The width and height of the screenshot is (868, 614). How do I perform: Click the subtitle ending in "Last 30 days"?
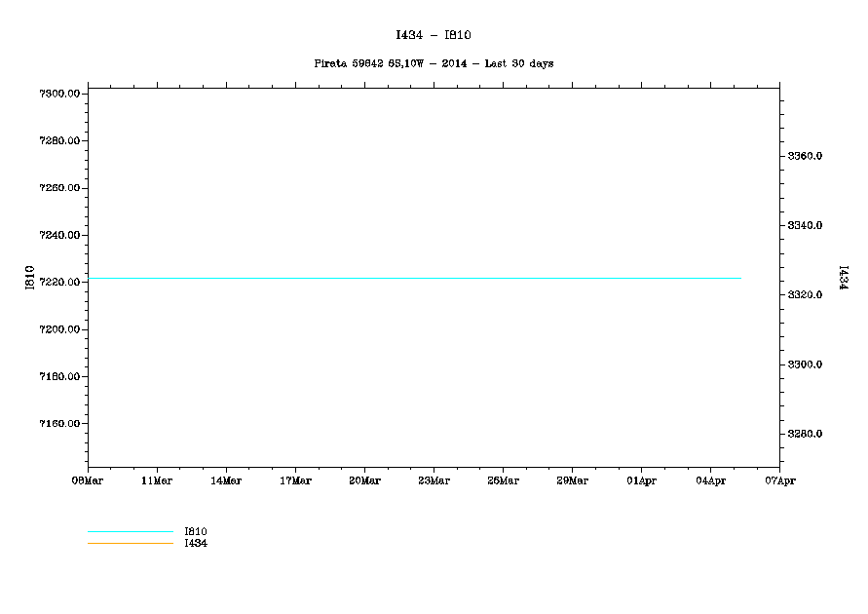(x=434, y=63)
